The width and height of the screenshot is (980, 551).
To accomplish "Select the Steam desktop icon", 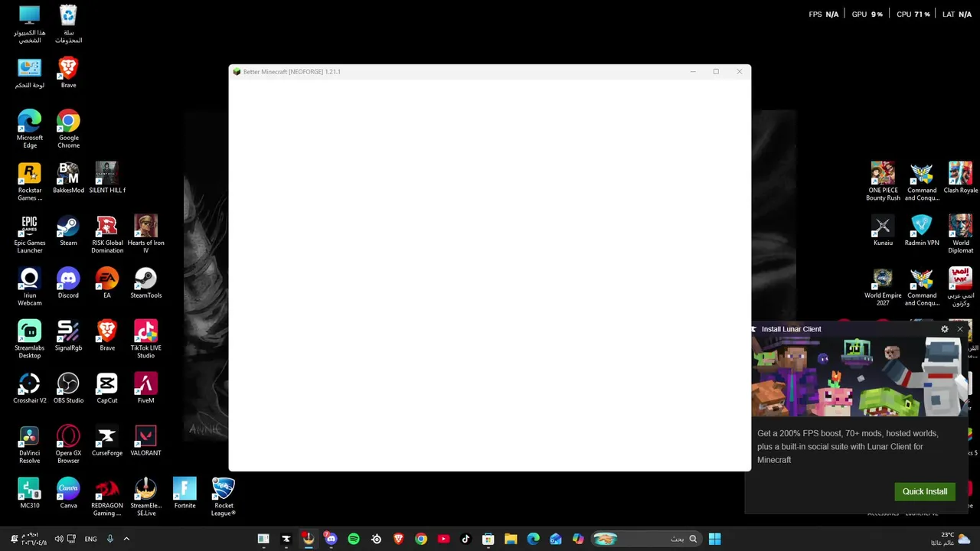I will click(68, 230).
